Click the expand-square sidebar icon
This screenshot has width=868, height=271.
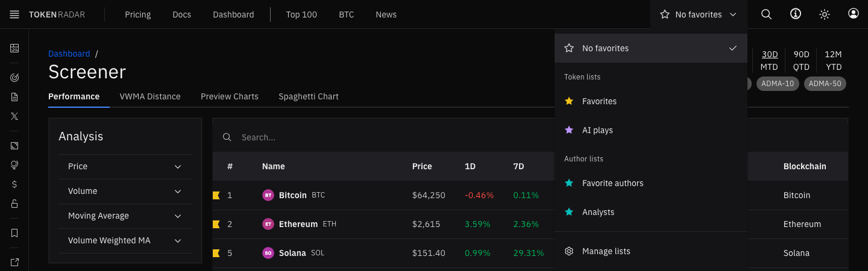[14, 146]
